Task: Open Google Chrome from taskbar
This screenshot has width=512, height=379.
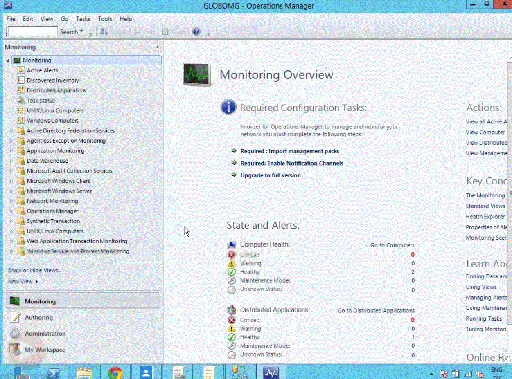Action: 115,372
